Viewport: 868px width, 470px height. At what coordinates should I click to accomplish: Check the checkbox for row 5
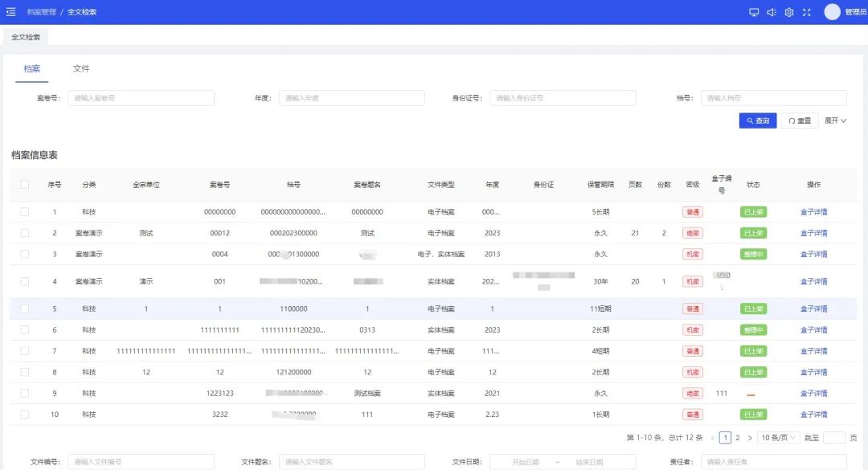24,309
